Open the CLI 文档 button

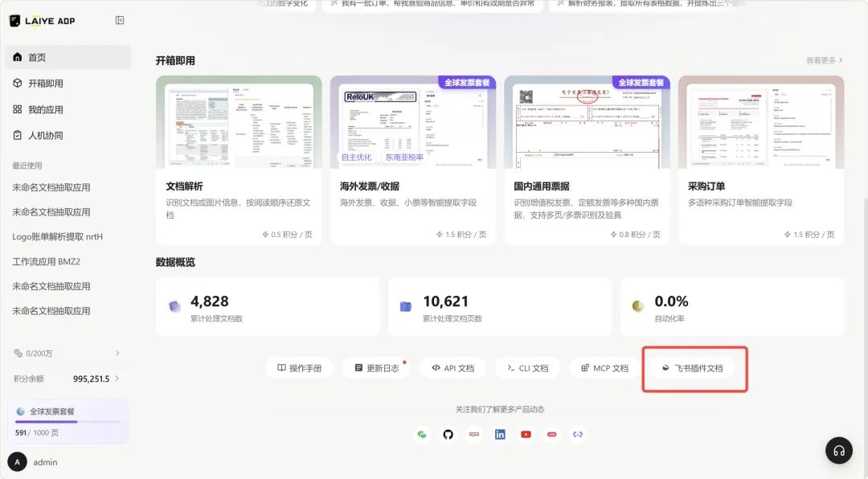coord(528,368)
